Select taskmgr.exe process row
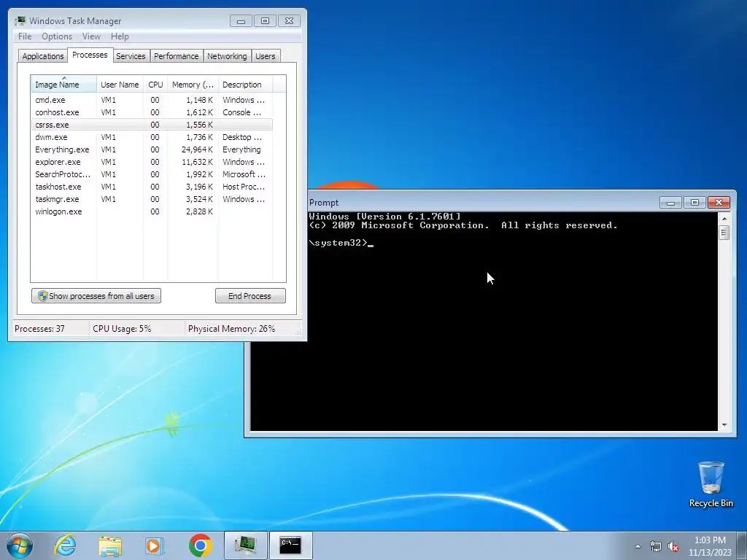This screenshot has width=747, height=560. pos(152,199)
